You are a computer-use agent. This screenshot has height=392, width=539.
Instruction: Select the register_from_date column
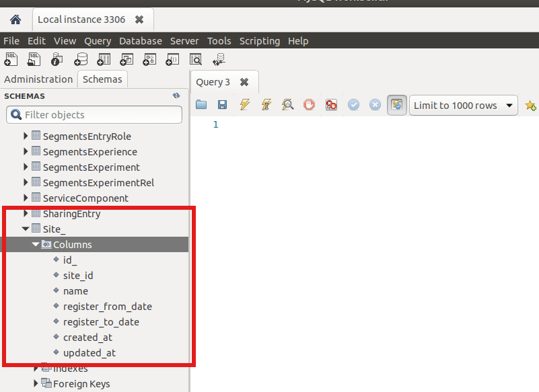(107, 307)
